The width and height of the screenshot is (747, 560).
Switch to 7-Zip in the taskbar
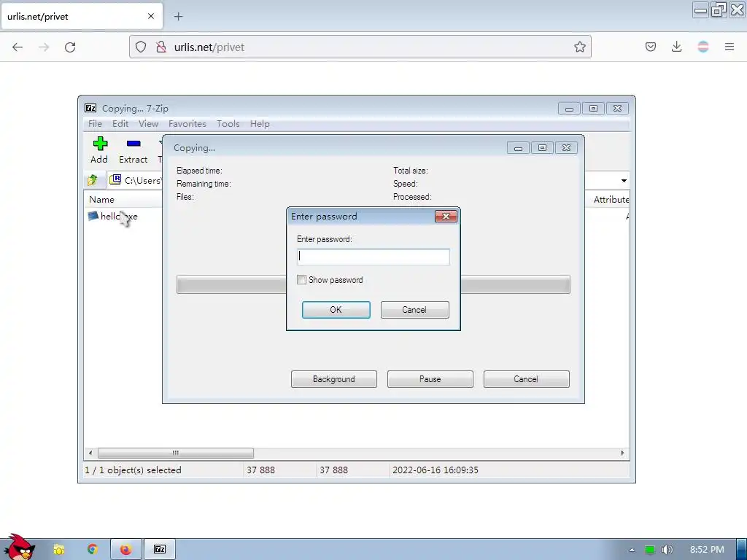pos(160,550)
